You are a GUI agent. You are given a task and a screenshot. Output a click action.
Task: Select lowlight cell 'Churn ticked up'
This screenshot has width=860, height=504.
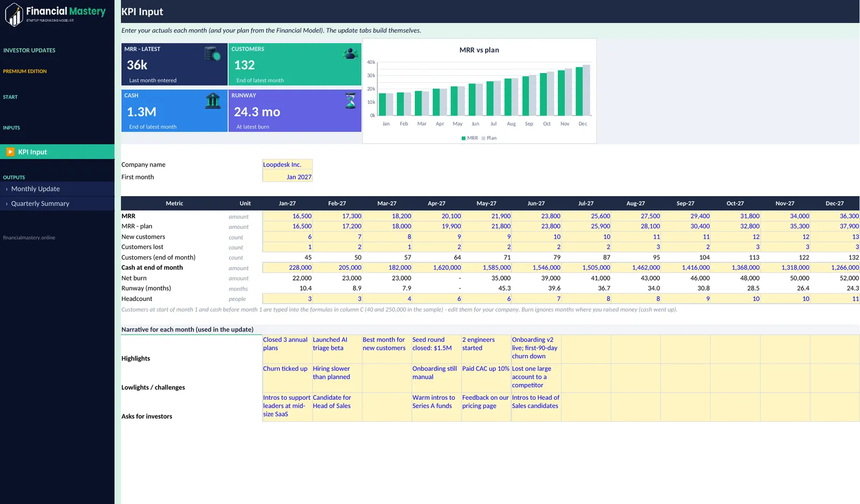click(x=287, y=378)
